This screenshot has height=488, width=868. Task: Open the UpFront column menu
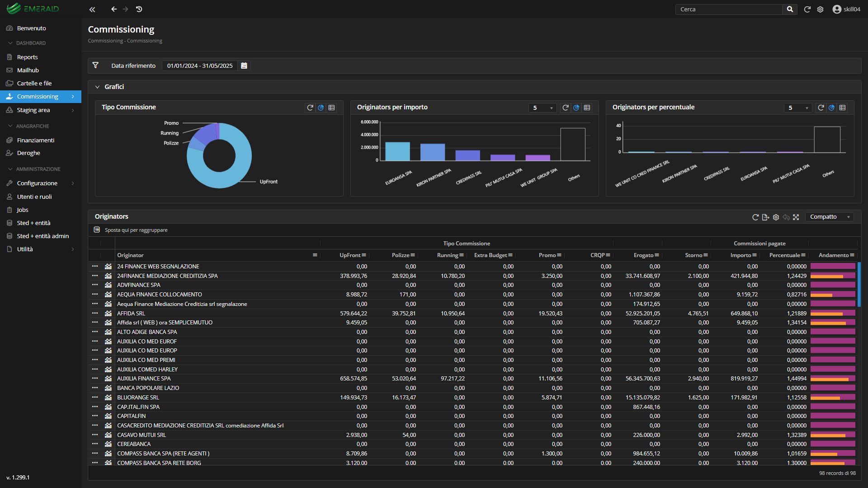364,255
